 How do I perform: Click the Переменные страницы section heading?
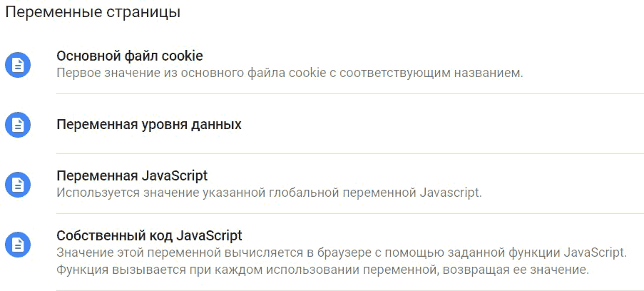(93, 12)
